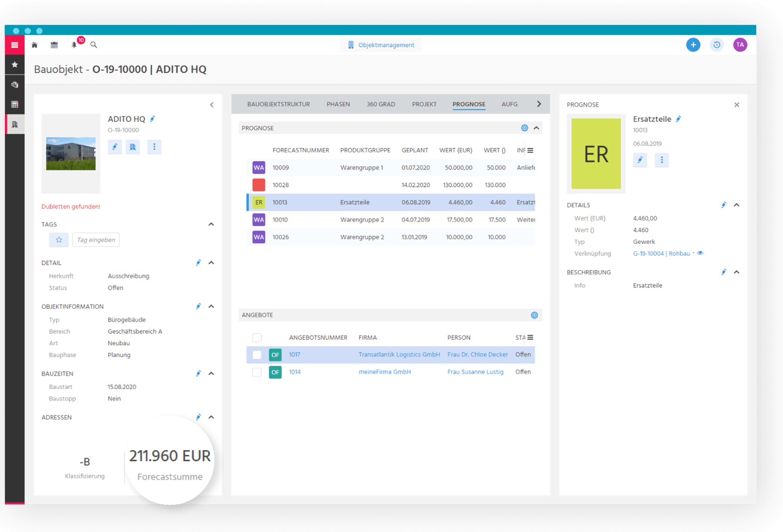Click the search magnifier icon
Image resolution: width=783 pixels, height=532 pixels.
click(94, 45)
